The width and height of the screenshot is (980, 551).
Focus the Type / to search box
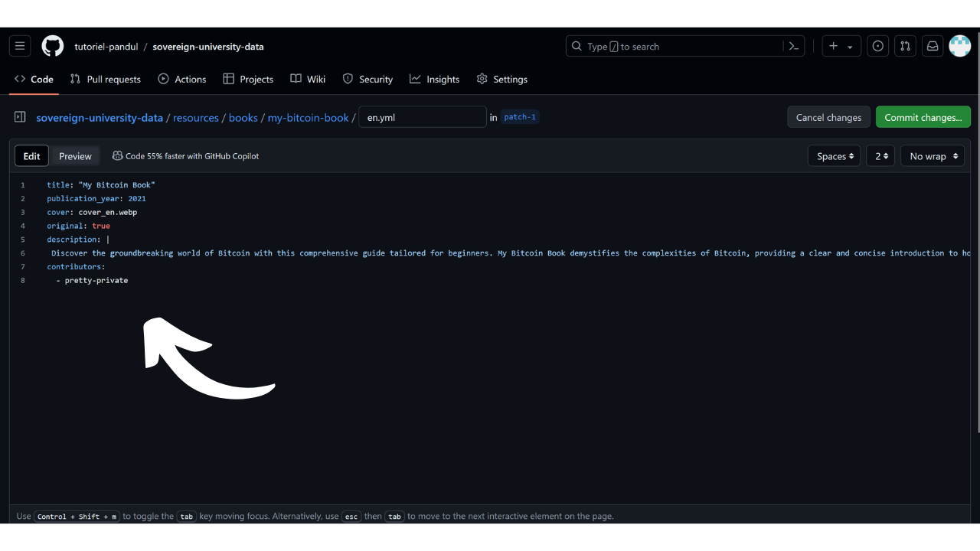685,46
